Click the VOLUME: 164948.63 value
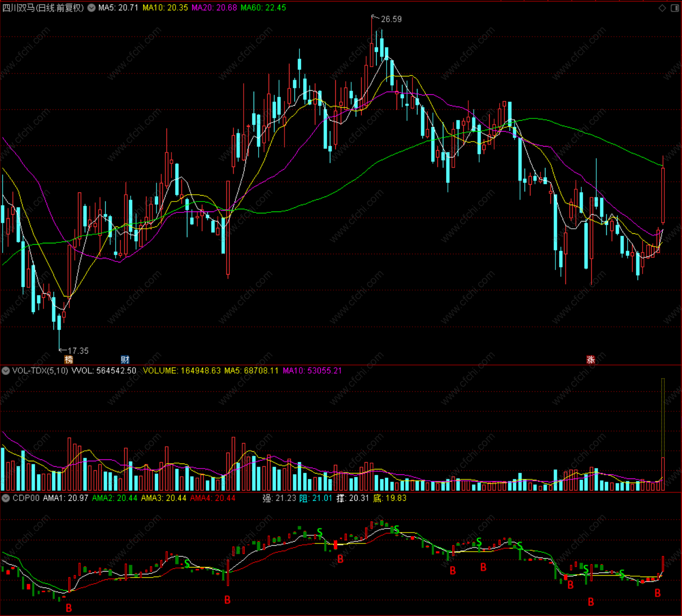Screen dimensions: 682x616 click(182, 371)
